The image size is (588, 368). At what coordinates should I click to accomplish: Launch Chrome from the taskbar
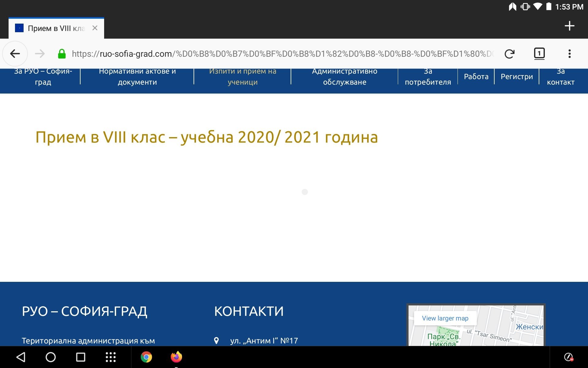pyautogui.click(x=146, y=357)
